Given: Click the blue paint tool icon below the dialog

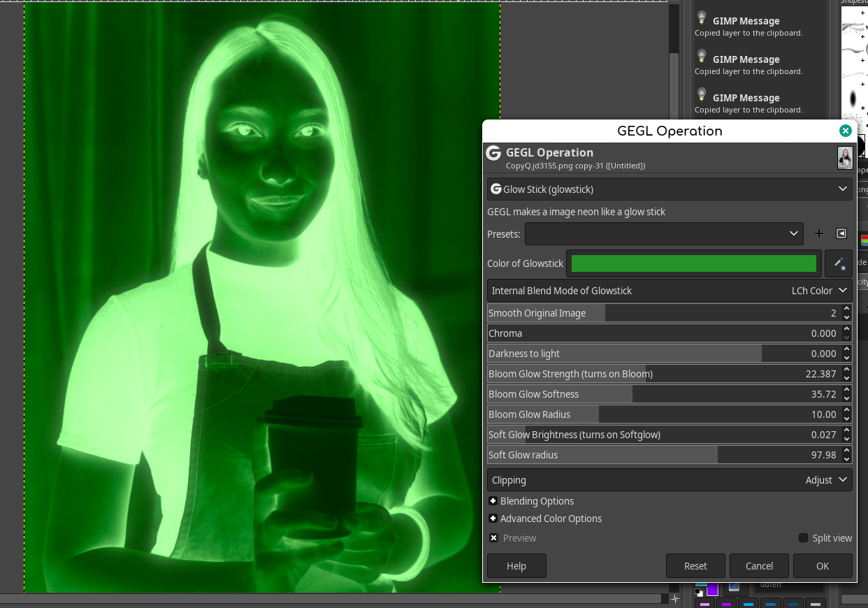Looking at the screenshot, I should point(734,588).
